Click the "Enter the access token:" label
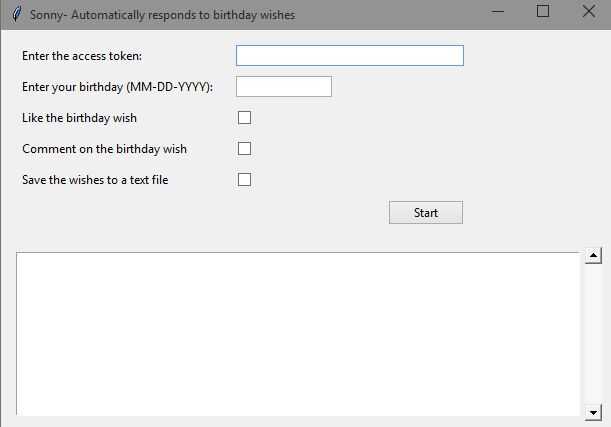611x427 pixels. click(x=82, y=56)
